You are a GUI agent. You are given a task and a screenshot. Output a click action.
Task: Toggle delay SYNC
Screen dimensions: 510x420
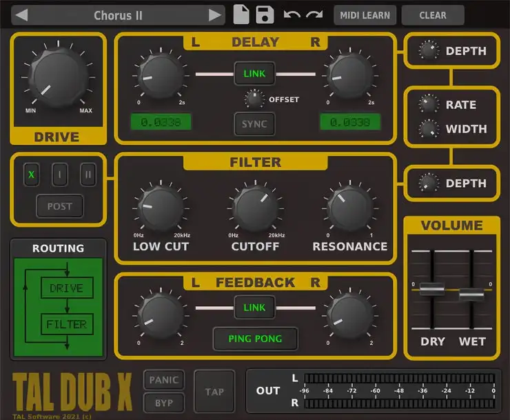coord(254,124)
